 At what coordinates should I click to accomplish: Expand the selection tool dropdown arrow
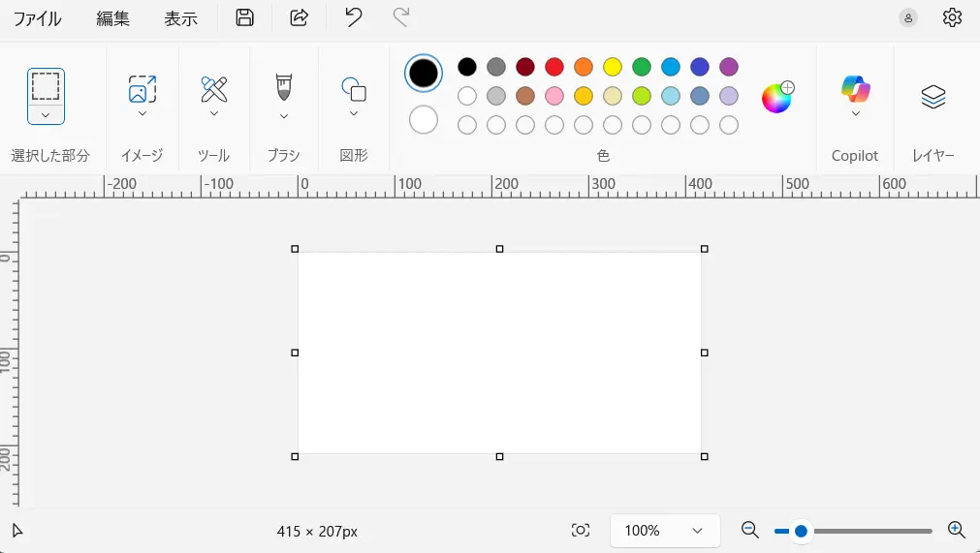pos(46,115)
